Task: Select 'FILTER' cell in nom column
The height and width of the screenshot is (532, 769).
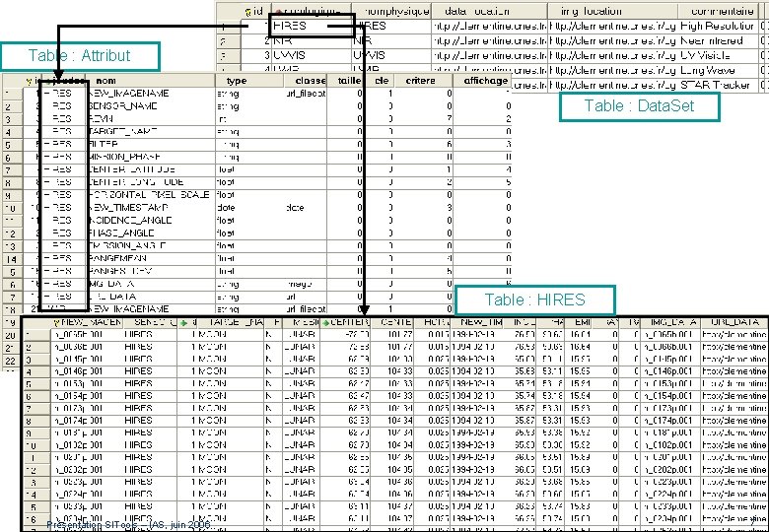Action: (x=151, y=144)
